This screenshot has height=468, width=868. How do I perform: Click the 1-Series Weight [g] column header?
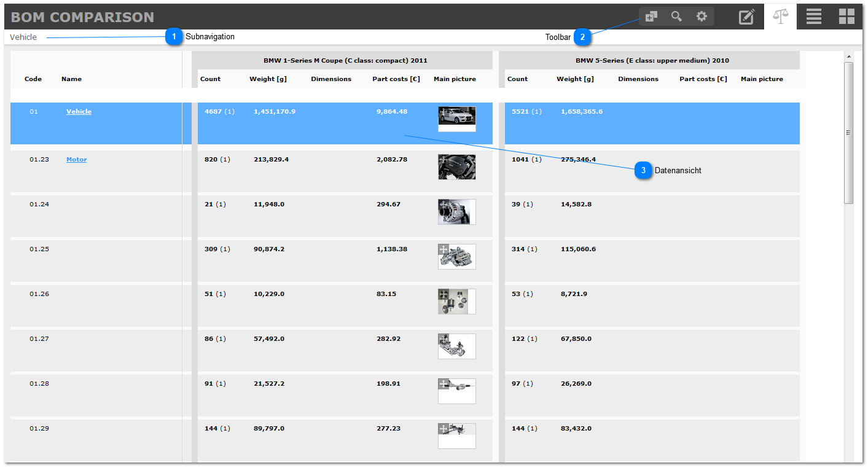(x=268, y=79)
